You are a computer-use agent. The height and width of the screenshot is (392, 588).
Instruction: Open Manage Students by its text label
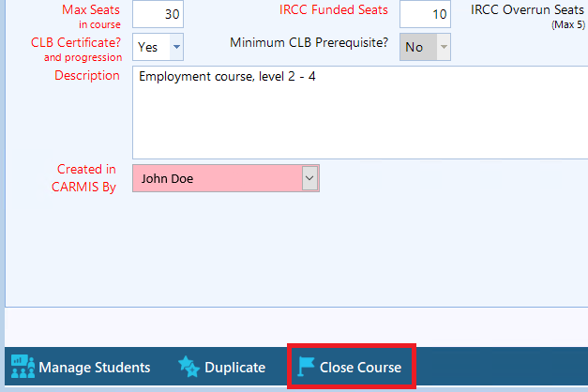coord(94,368)
